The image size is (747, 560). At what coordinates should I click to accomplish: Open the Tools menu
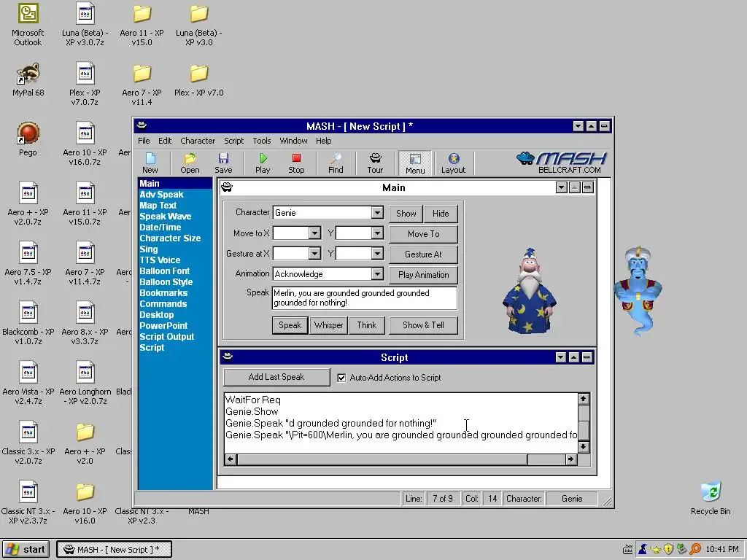pos(262,141)
